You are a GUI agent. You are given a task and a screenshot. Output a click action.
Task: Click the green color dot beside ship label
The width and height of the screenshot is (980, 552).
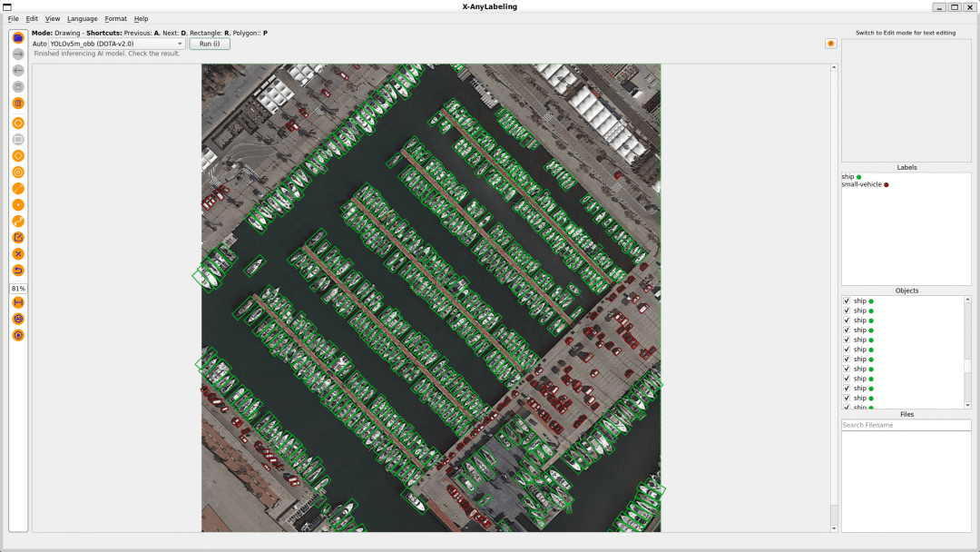(858, 177)
